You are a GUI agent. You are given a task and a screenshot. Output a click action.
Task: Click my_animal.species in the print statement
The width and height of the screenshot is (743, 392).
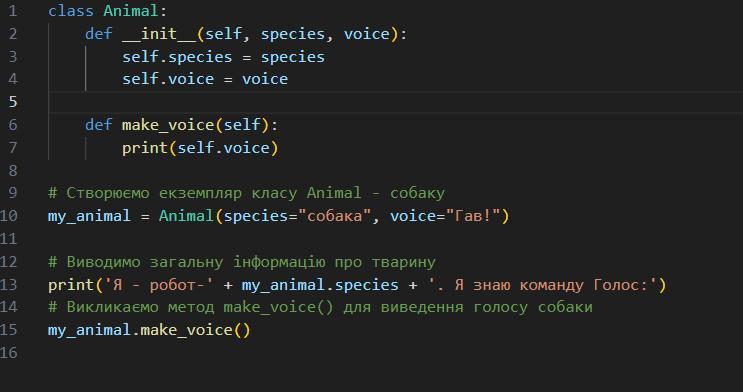point(320,285)
